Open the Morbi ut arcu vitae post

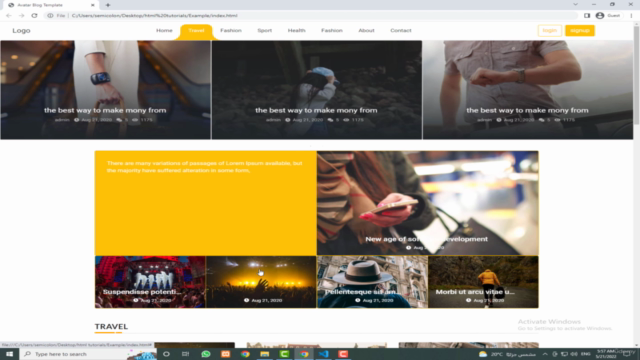(x=483, y=282)
